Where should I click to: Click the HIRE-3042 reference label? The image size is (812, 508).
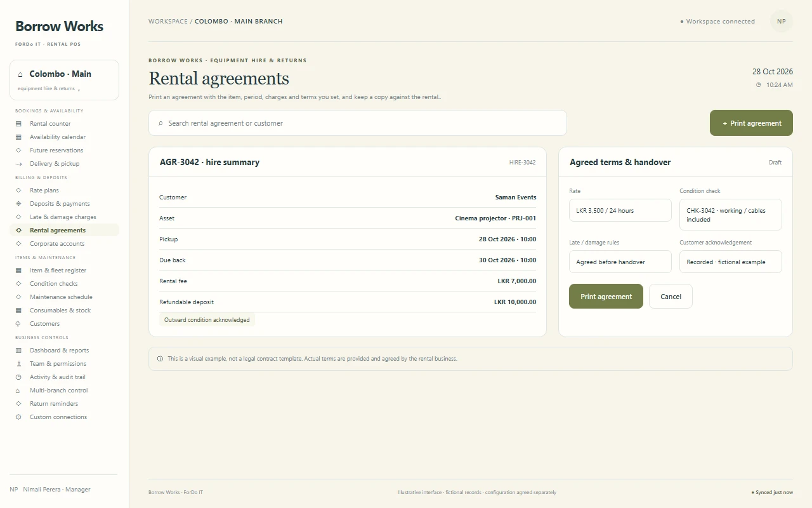click(522, 163)
